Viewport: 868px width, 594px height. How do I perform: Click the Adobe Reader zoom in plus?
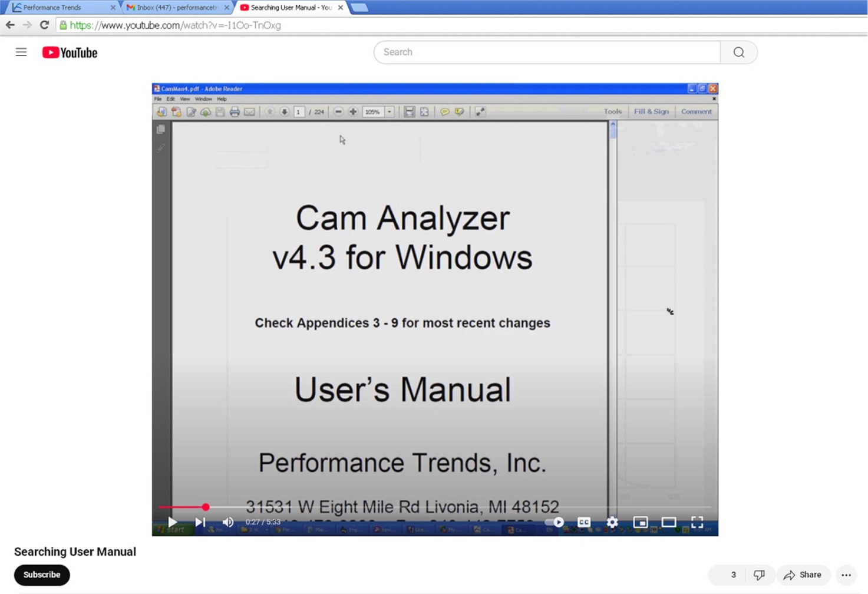(x=353, y=112)
